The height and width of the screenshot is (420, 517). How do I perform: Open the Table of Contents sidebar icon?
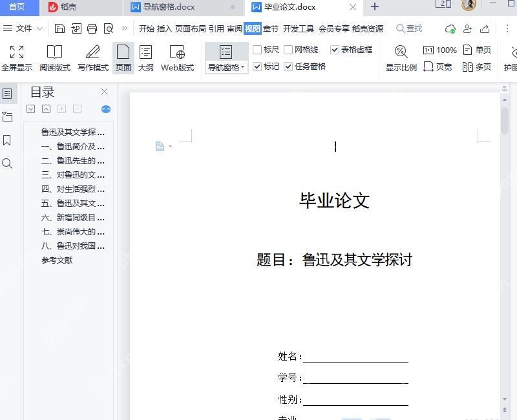click(7, 94)
